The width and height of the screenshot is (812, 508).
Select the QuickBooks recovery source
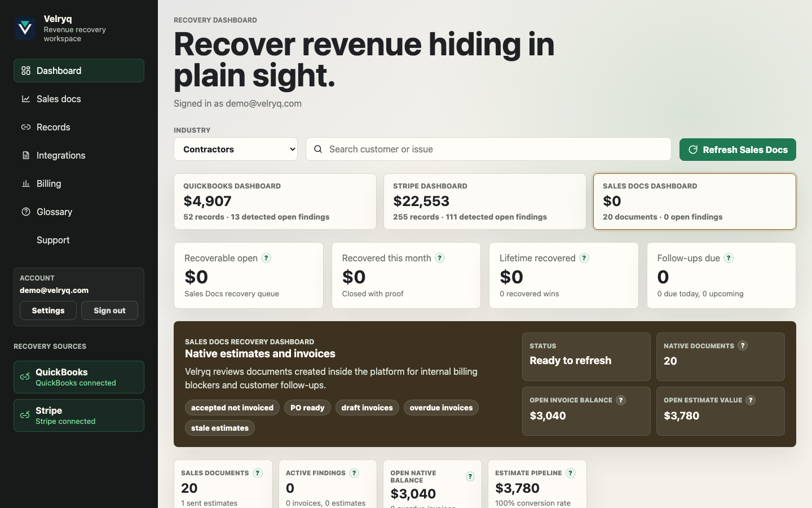[79, 377]
